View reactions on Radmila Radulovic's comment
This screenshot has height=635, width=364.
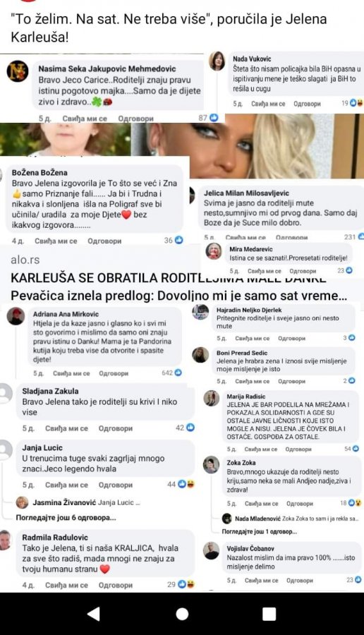click(186, 584)
